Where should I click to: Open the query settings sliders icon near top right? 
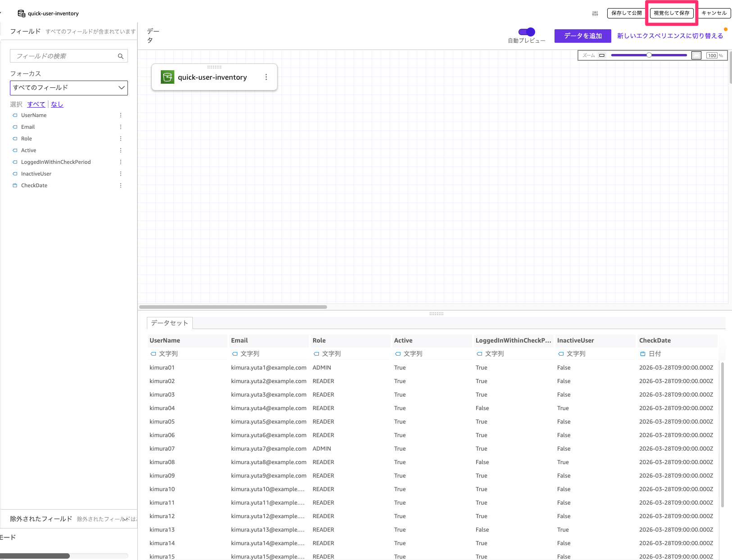click(595, 14)
